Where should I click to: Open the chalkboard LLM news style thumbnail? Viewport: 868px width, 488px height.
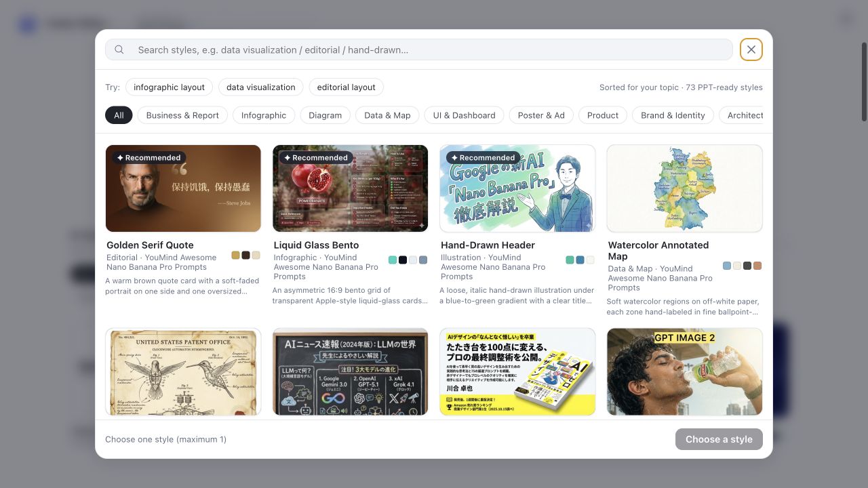tap(350, 372)
